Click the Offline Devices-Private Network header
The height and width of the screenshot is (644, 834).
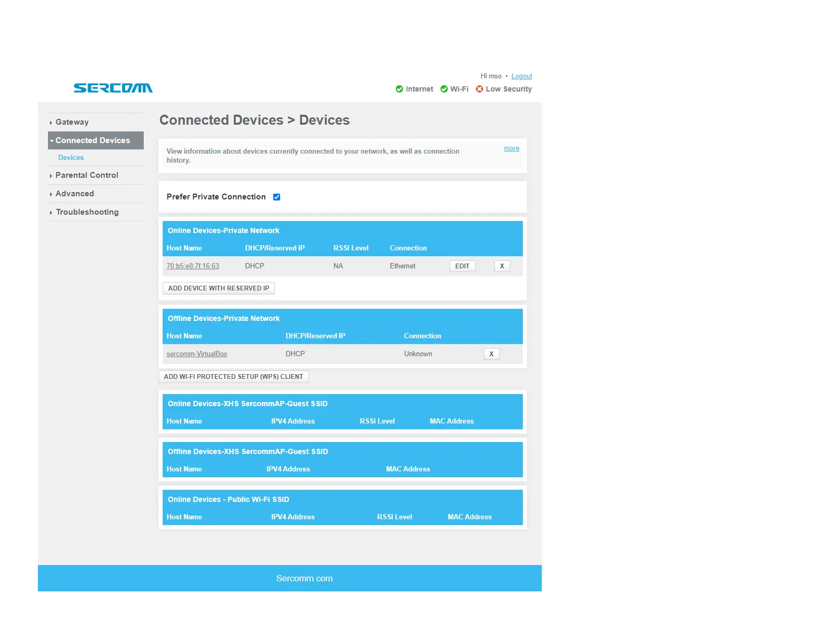224,318
